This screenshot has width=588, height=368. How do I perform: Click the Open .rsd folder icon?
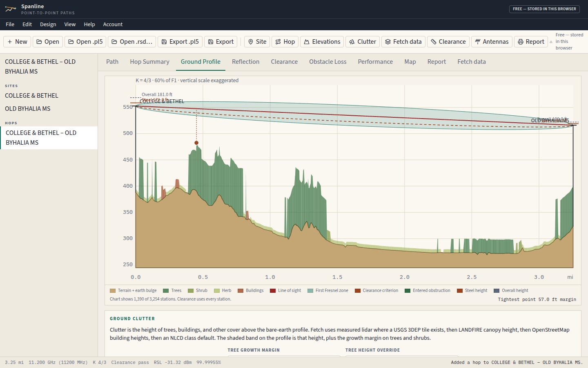coord(114,42)
